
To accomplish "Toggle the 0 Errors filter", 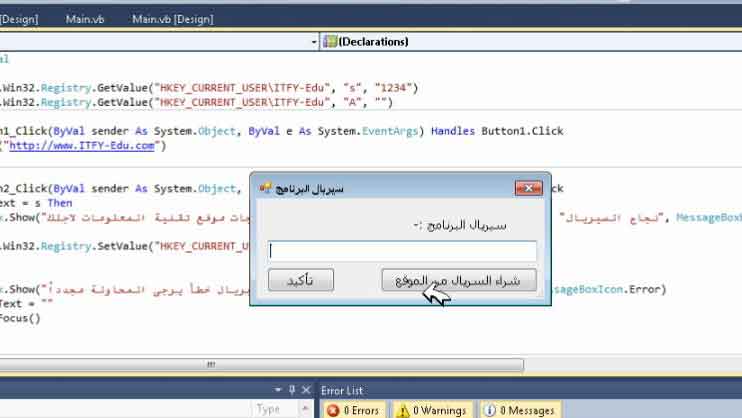I will 354,410.
